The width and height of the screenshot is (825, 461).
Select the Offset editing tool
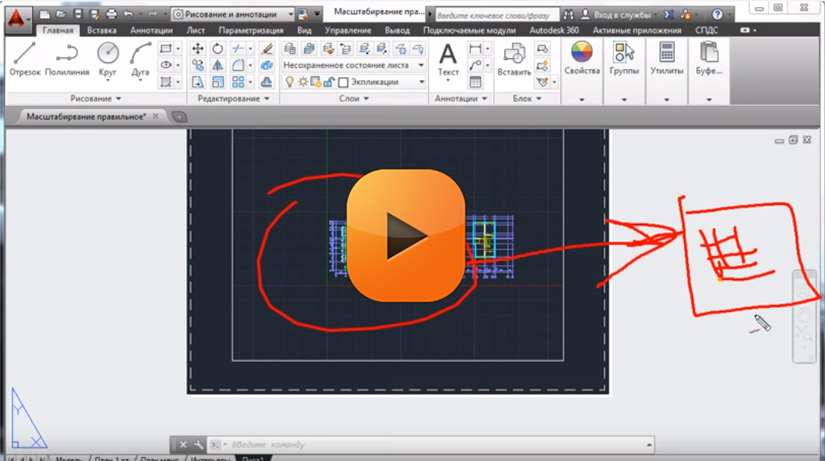pos(267,82)
